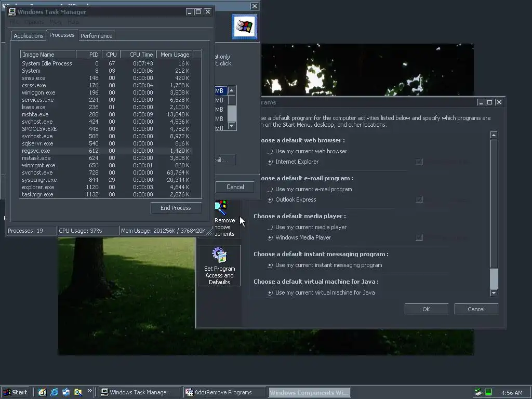Viewport: 532px width, 399px height.
Task: Click the Windows logo icon in wizard
Action: coord(244,26)
